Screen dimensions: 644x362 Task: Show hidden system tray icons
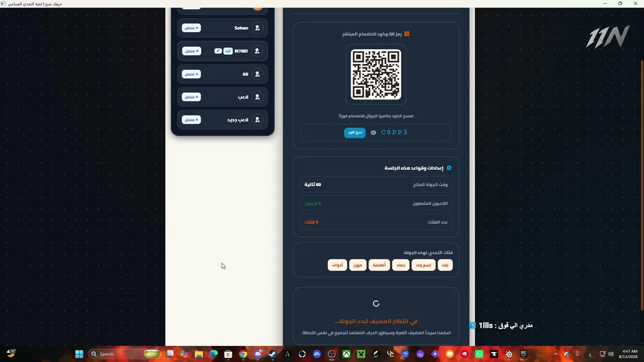click(555, 354)
